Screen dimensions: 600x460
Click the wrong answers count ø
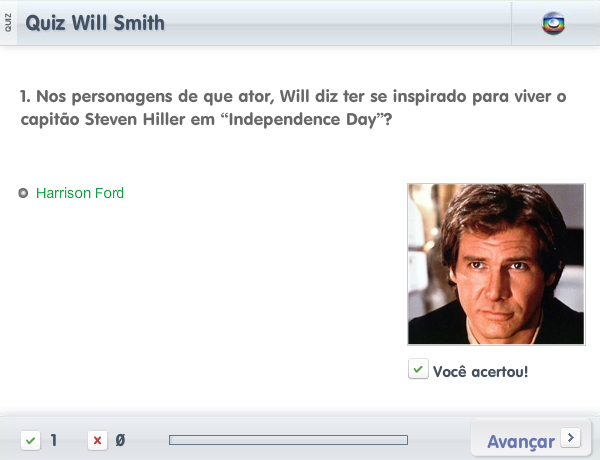pos(120,440)
